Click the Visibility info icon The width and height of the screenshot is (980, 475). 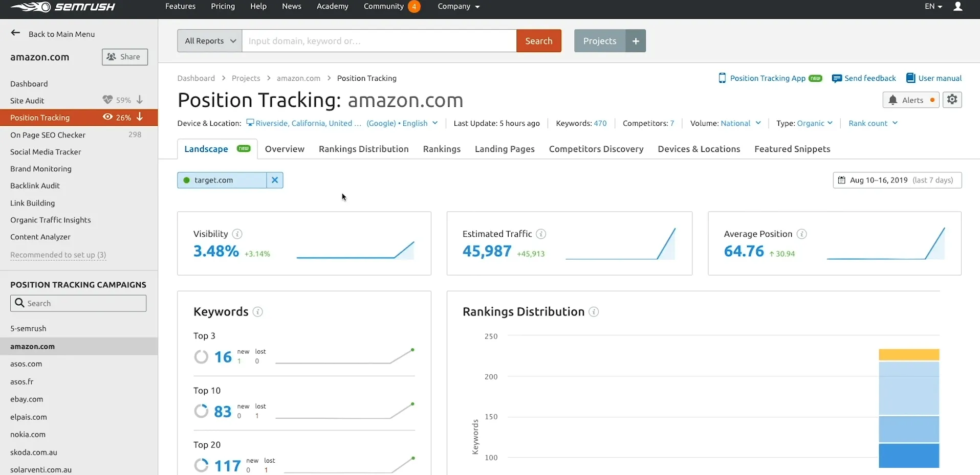[237, 234]
